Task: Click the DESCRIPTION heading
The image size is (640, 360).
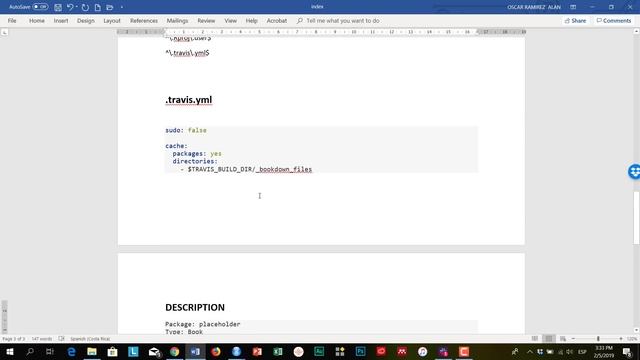Action: (195, 307)
